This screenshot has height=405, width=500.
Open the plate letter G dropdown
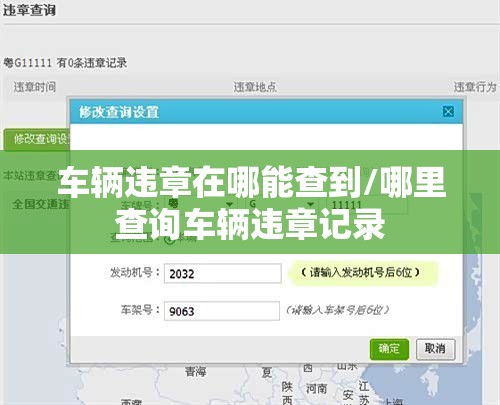(x=281, y=204)
